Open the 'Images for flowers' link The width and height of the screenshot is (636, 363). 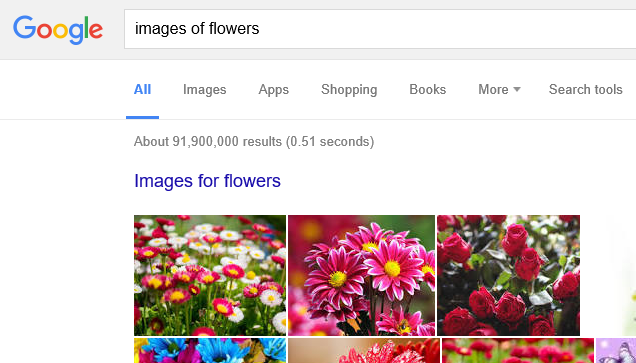coord(207,181)
